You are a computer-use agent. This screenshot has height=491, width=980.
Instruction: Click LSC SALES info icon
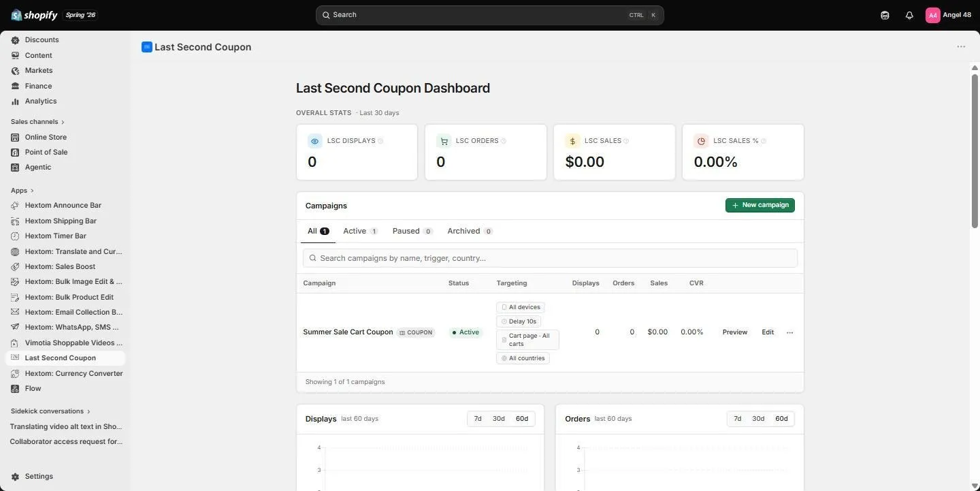coord(626,141)
